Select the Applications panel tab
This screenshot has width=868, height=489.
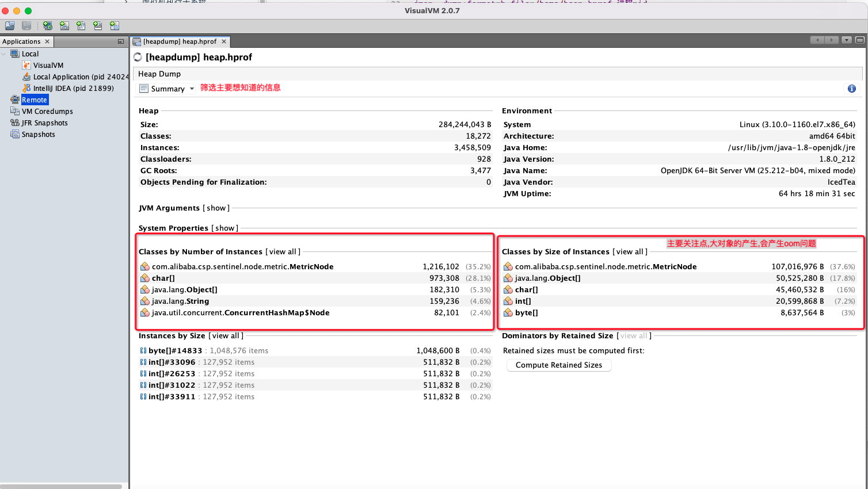(x=21, y=41)
